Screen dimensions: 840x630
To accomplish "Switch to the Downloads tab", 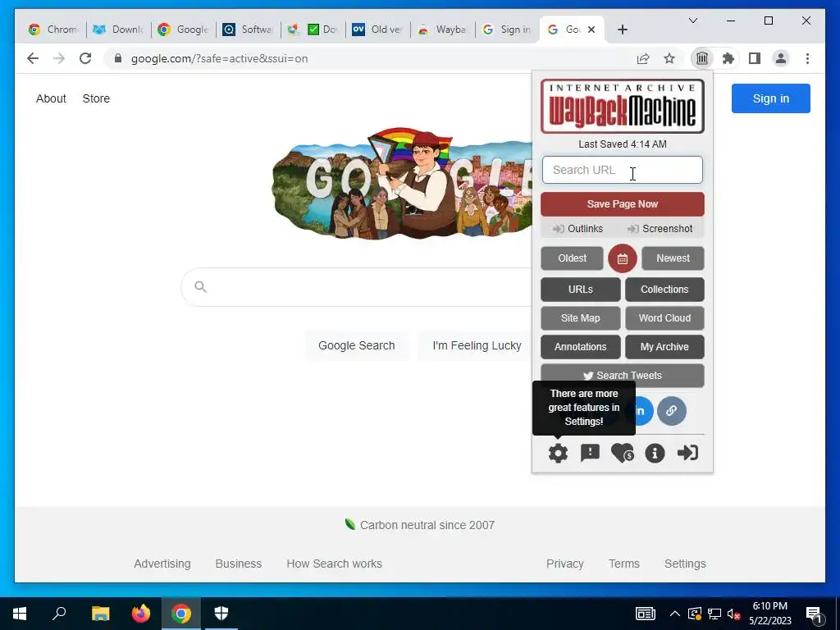I will [118, 30].
